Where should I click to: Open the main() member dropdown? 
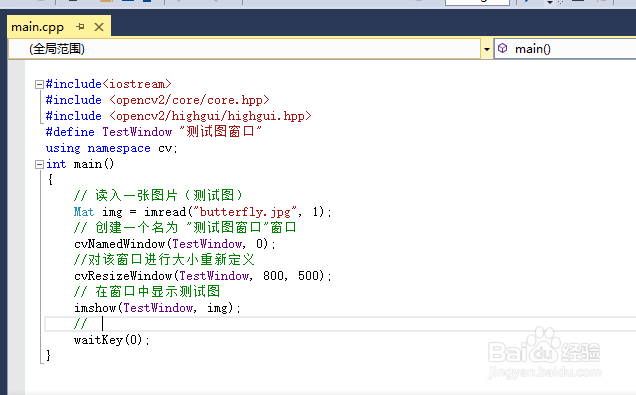tap(565, 49)
